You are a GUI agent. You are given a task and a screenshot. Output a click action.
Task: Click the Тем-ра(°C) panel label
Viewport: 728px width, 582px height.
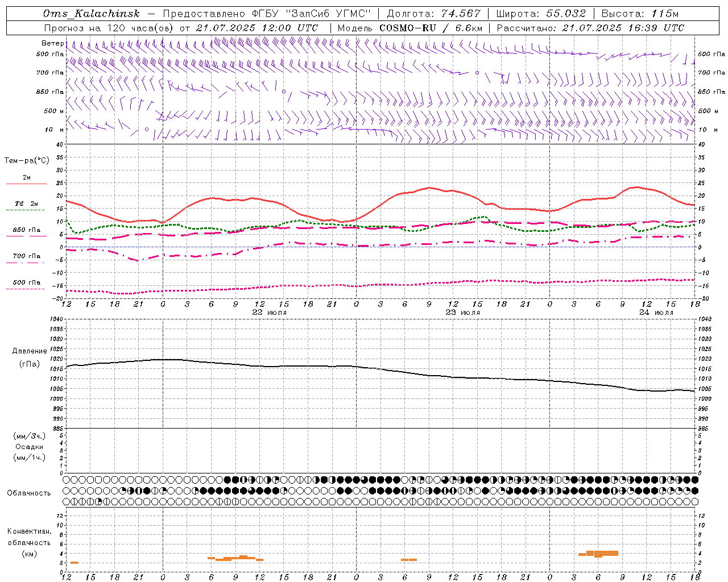27,161
